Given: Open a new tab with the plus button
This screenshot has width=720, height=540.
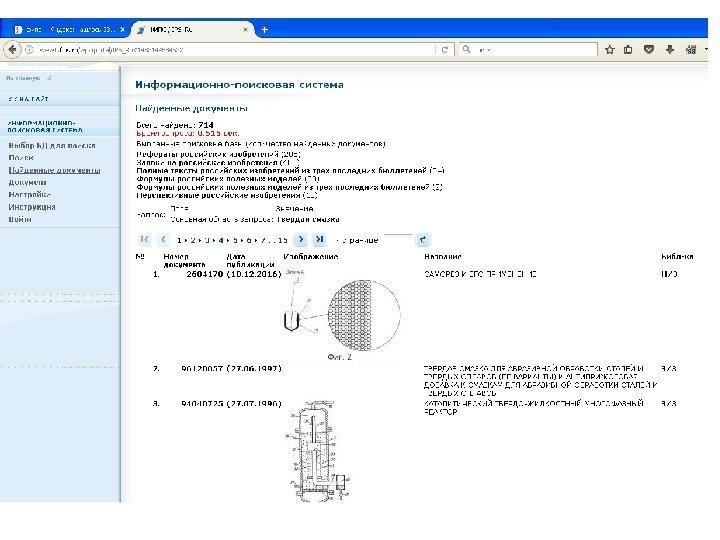Looking at the screenshot, I should pos(265,30).
